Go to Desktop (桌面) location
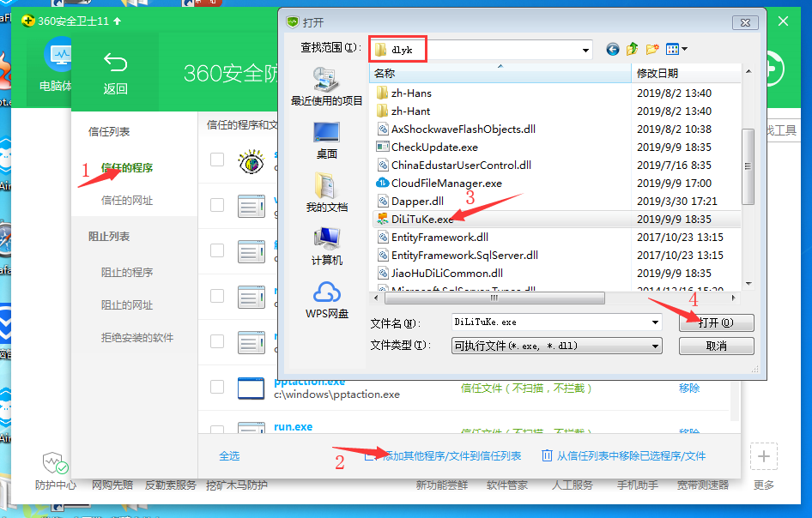Screen dimensions: 812x518 pyautogui.click(x=326, y=140)
